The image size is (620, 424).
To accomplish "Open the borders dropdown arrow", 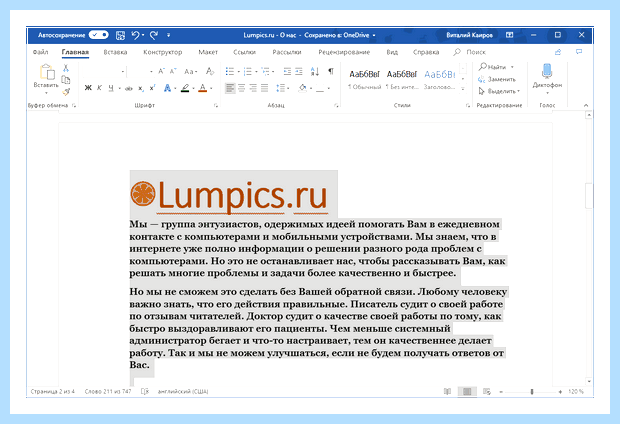I will (x=329, y=88).
